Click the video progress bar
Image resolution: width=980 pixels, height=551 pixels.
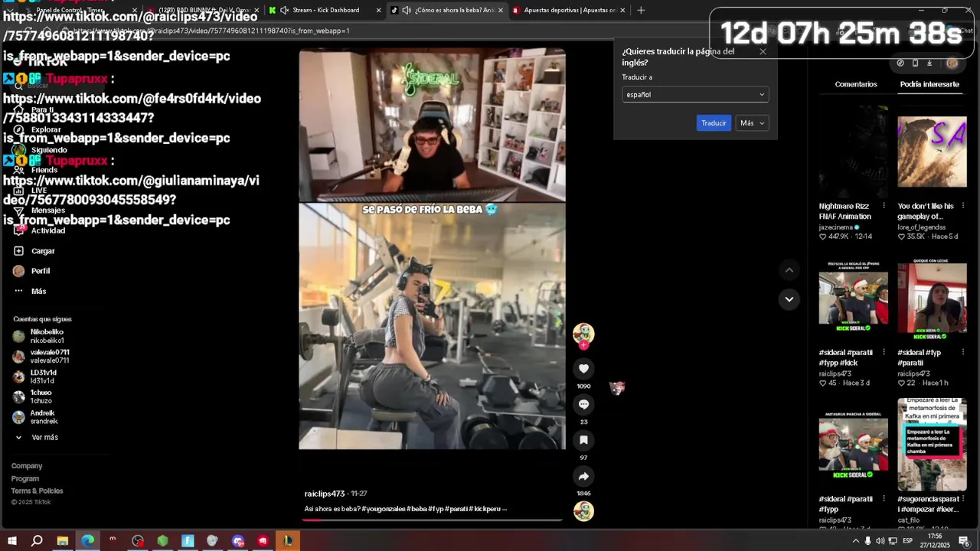coord(433,520)
